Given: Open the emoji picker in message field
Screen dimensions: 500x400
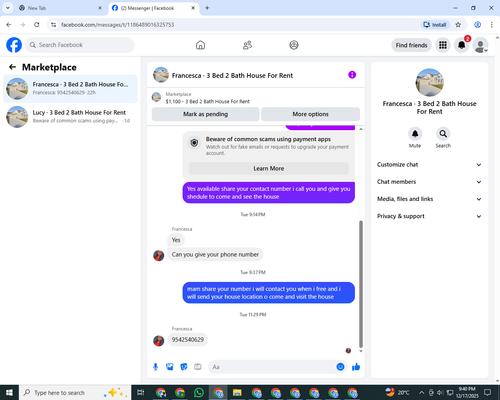Looking at the screenshot, I should 340,367.
